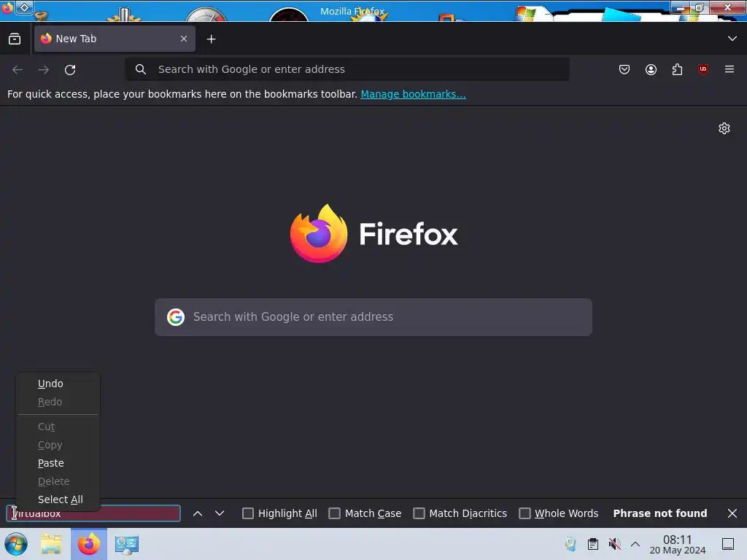This screenshot has height=560, width=747.
Task: Open a new tab with plus button
Action: [x=211, y=39]
